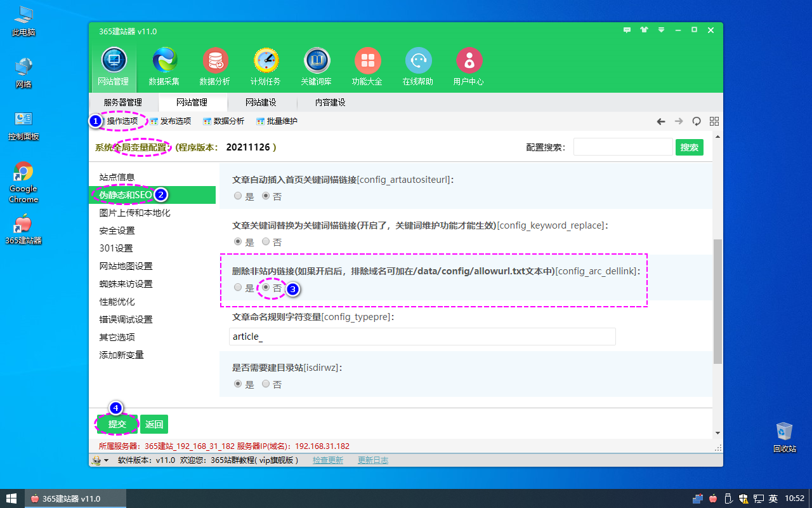The width and height of the screenshot is (812, 508).
Task: Switch to 网站管理 tab
Action: click(x=192, y=102)
